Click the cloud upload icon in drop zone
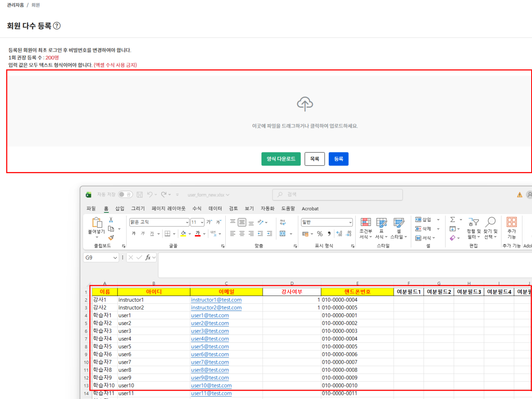 pyautogui.click(x=305, y=104)
